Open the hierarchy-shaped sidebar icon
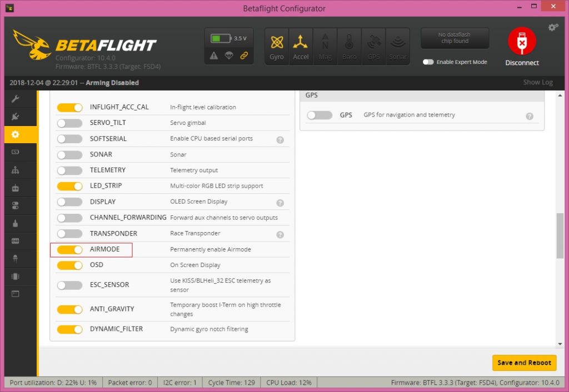The height and width of the screenshot is (392, 569). (15, 170)
